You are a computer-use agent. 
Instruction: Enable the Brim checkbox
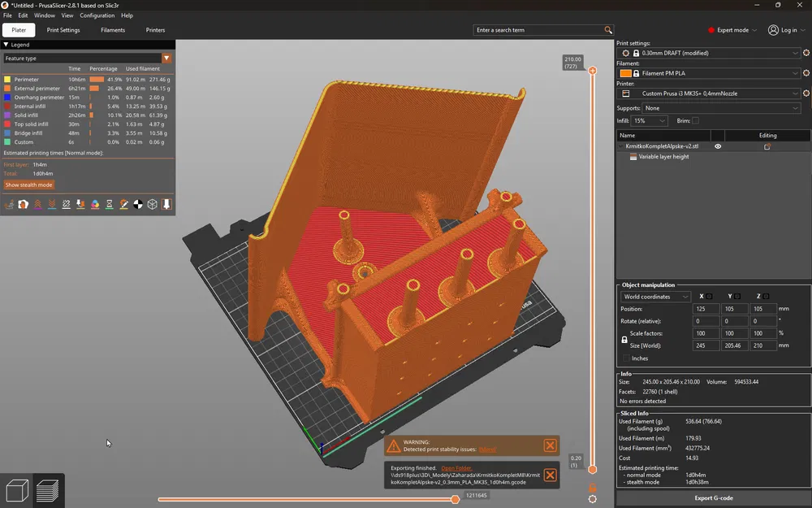click(695, 120)
